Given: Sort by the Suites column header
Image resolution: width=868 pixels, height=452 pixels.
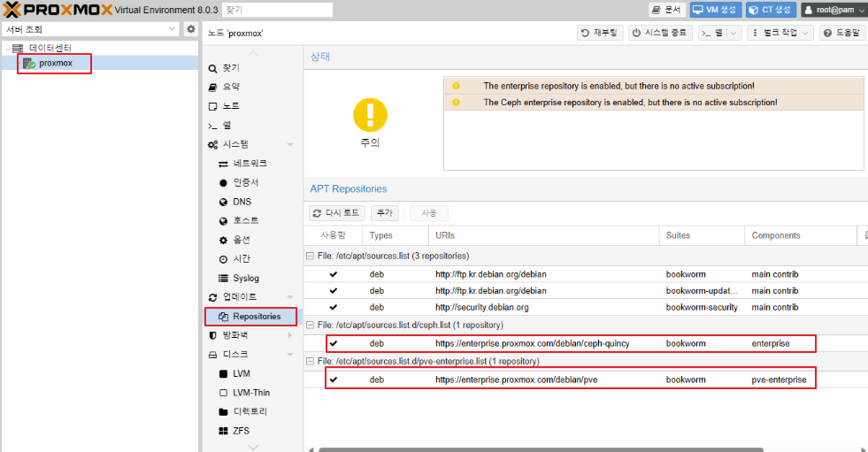Looking at the screenshot, I should coord(702,235).
